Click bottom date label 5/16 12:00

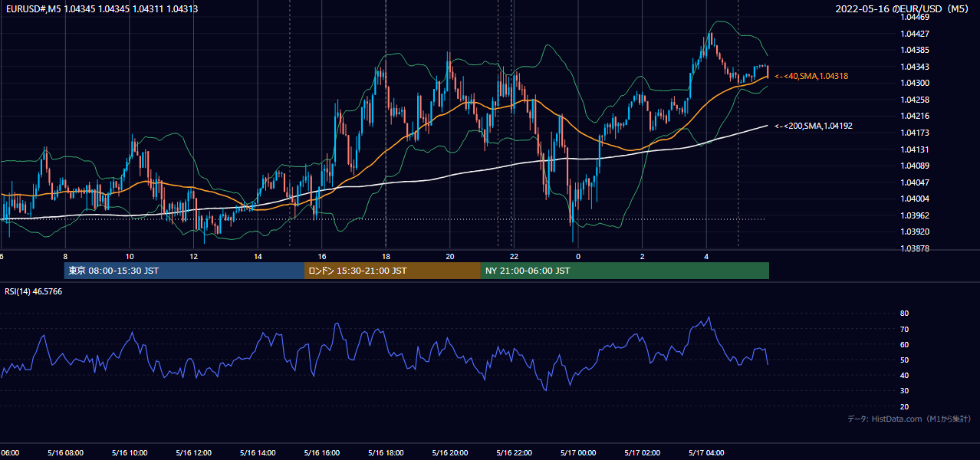pyautogui.click(x=193, y=453)
